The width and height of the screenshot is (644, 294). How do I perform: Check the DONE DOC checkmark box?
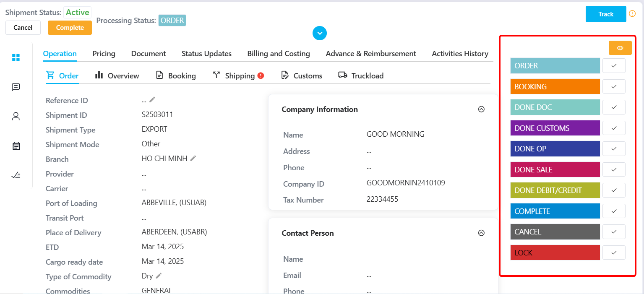click(x=614, y=107)
